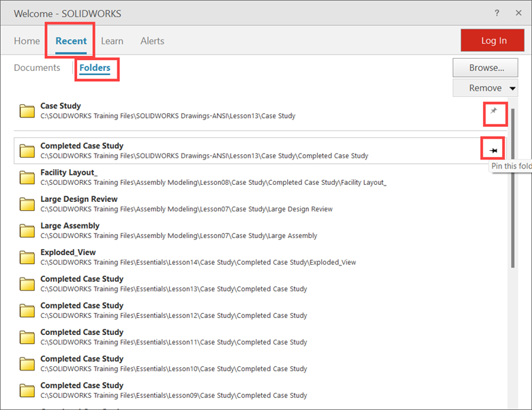This screenshot has width=532, height=410.
Task: Click folder icon for Essentials Lesson10 Completed Case Study
Action: click(x=27, y=364)
